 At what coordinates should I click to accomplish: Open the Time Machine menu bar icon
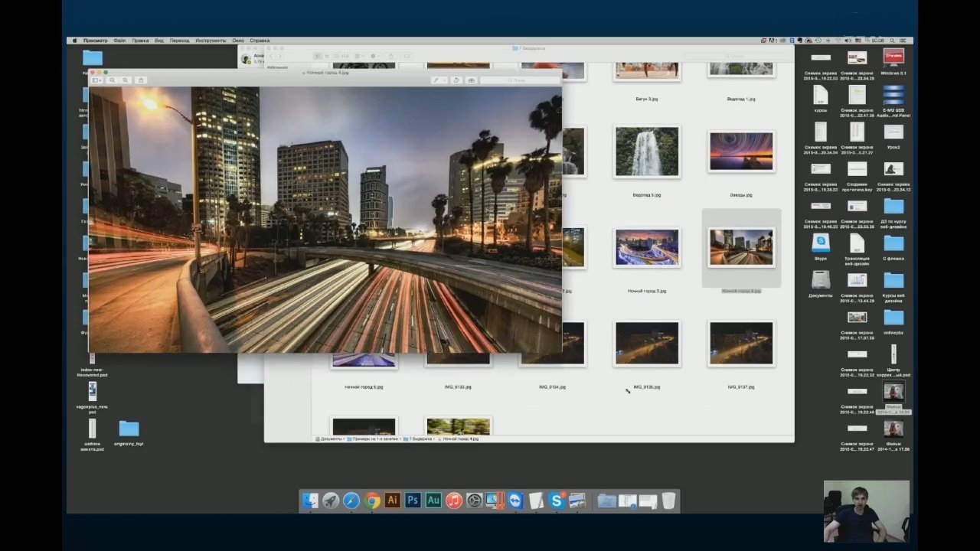coord(818,41)
